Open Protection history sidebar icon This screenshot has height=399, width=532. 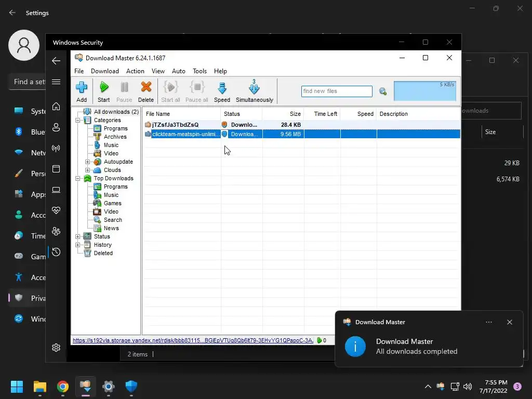point(56,252)
